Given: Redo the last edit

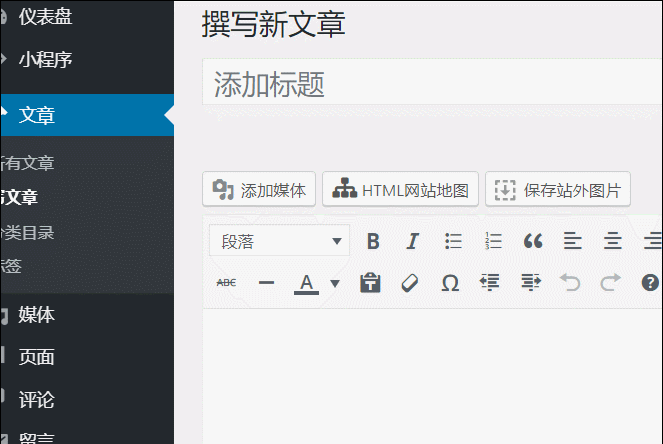Looking at the screenshot, I should 610,282.
